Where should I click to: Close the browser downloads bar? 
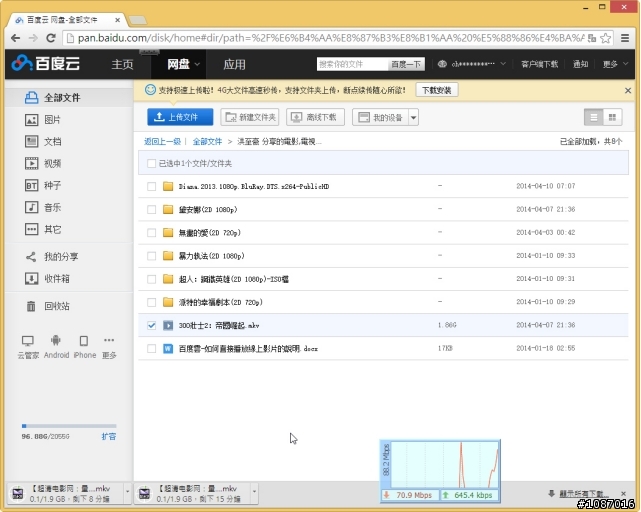[x=623, y=494]
